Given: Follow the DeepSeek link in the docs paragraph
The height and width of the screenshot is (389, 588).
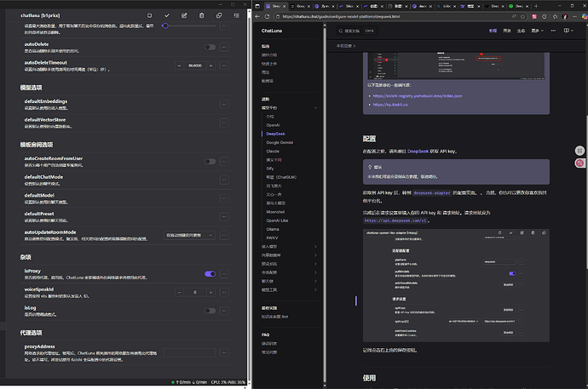Looking at the screenshot, I should pos(418,152).
